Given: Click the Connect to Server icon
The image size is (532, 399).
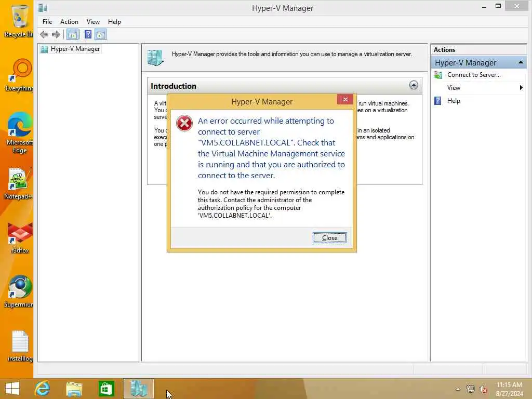Looking at the screenshot, I should [x=438, y=75].
